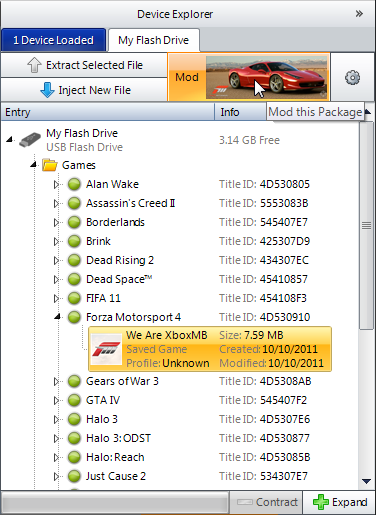This screenshot has width=376, height=515.
Task: Expand the Halo 3 tree node
Action: [56, 419]
